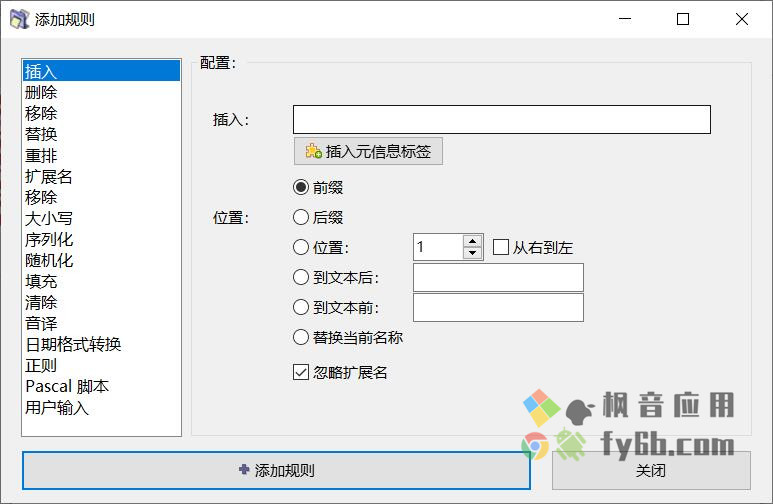773x504 pixels.
Task: Select the 清除 rule
Action: [x=101, y=302]
